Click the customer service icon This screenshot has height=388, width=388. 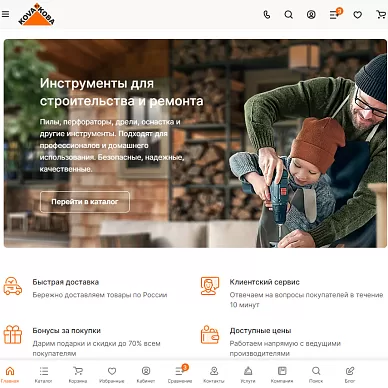pyautogui.click(x=210, y=286)
